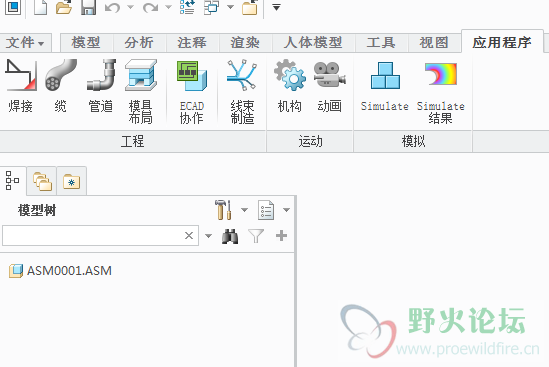Screen dimensions: 549x367
Task: Click the window icon at toolbar's left end
Action: [13, 7]
